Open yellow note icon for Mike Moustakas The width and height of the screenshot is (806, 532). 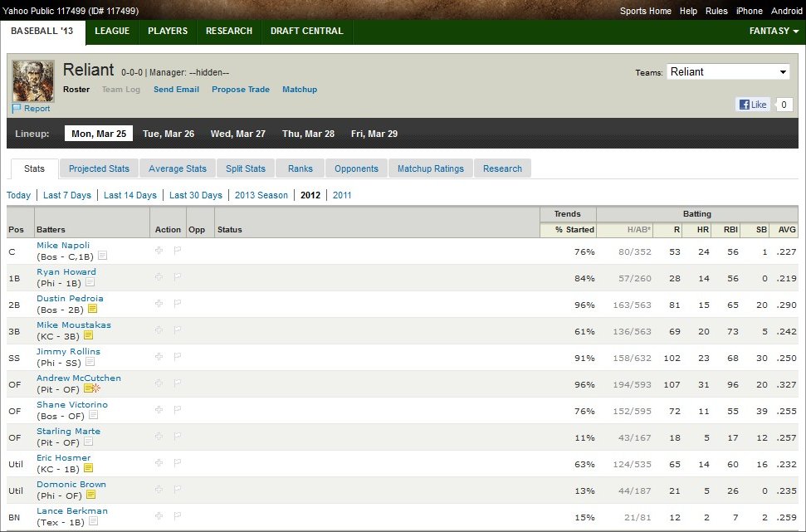point(89,335)
